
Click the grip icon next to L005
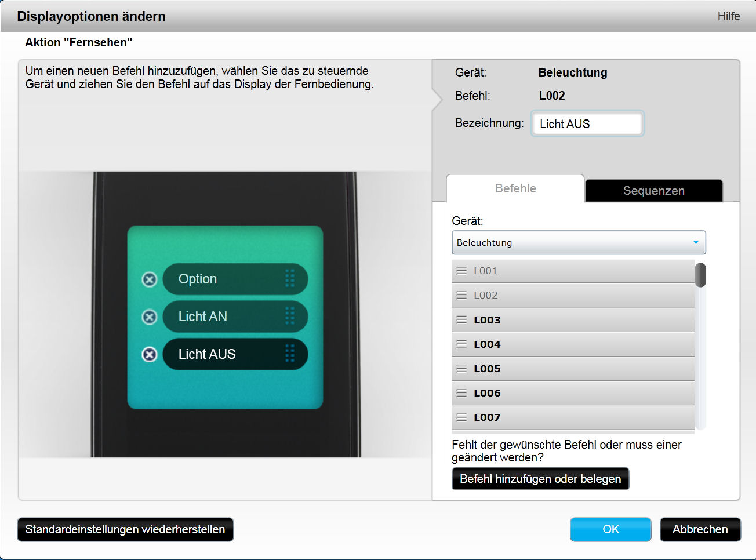point(461,369)
